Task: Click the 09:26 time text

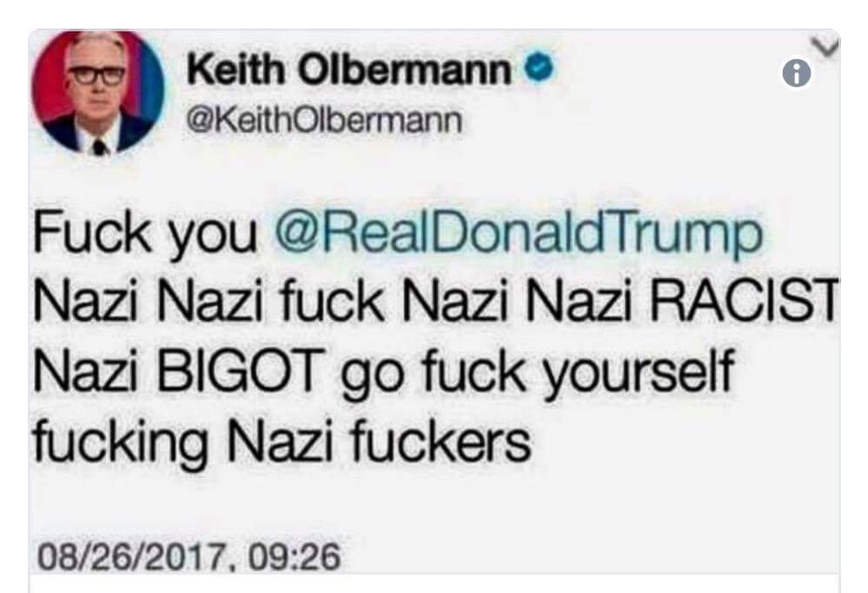Action: click(x=294, y=556)
